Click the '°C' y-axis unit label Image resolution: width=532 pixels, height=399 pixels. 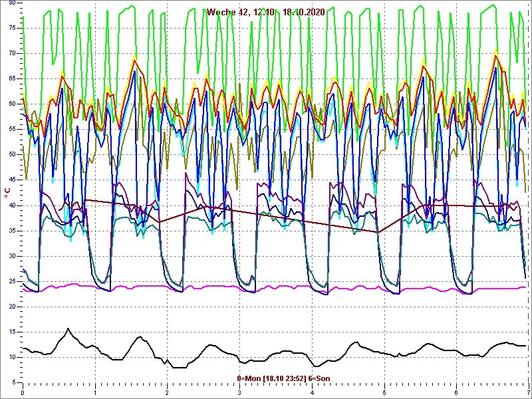pos(8,194)
